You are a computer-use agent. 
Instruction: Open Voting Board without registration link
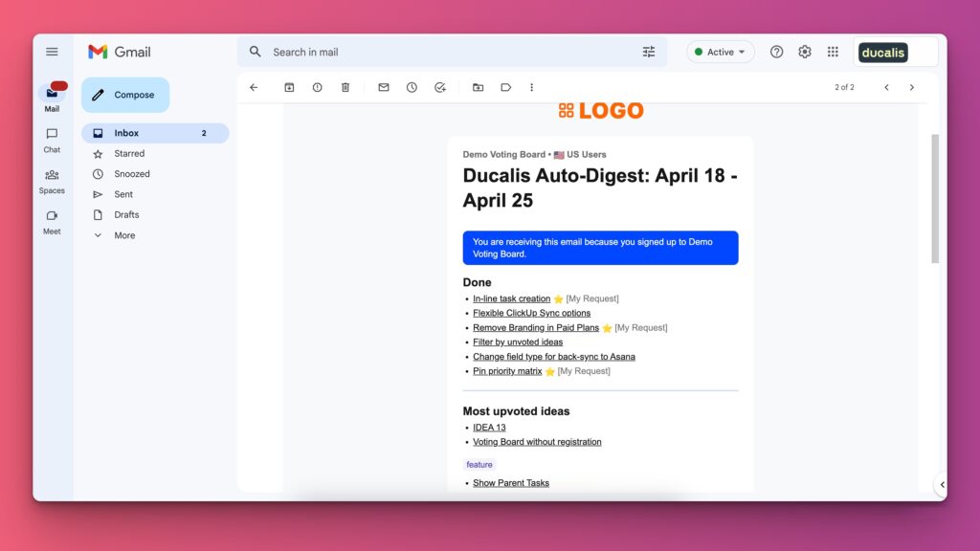pyautogui.click(x=537, y=442)
